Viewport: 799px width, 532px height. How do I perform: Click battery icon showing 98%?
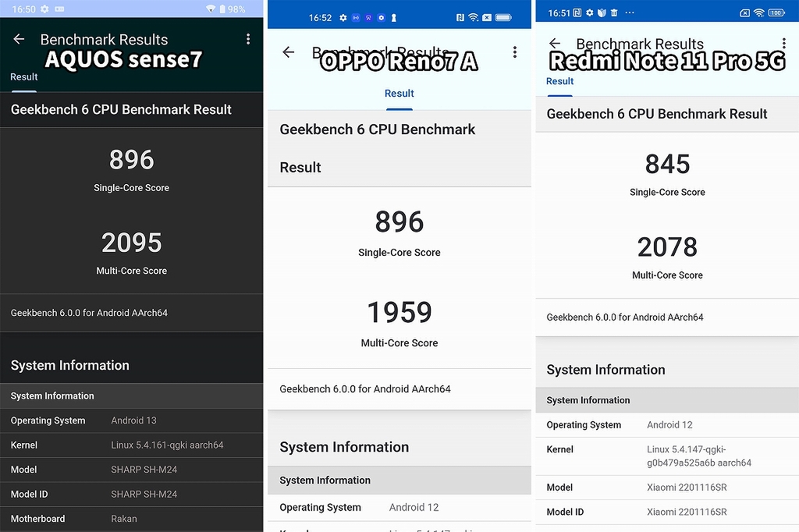[x=222, y=9]
